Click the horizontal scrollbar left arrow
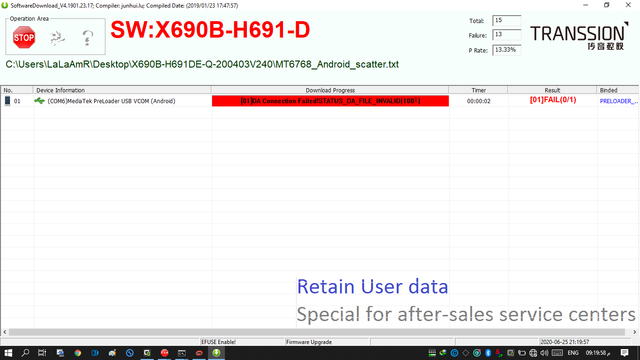The height and width of the screenshot is (360, 640). (x=4, y=332)
